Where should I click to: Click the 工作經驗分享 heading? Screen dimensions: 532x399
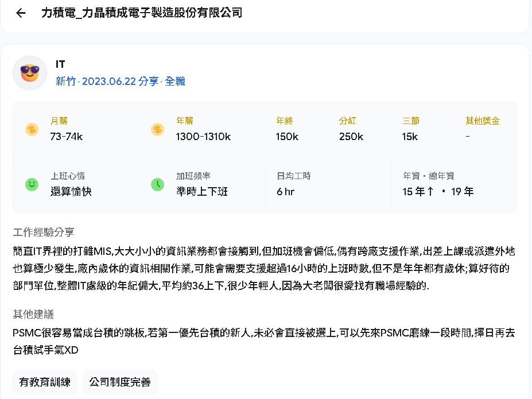(44, 233)
